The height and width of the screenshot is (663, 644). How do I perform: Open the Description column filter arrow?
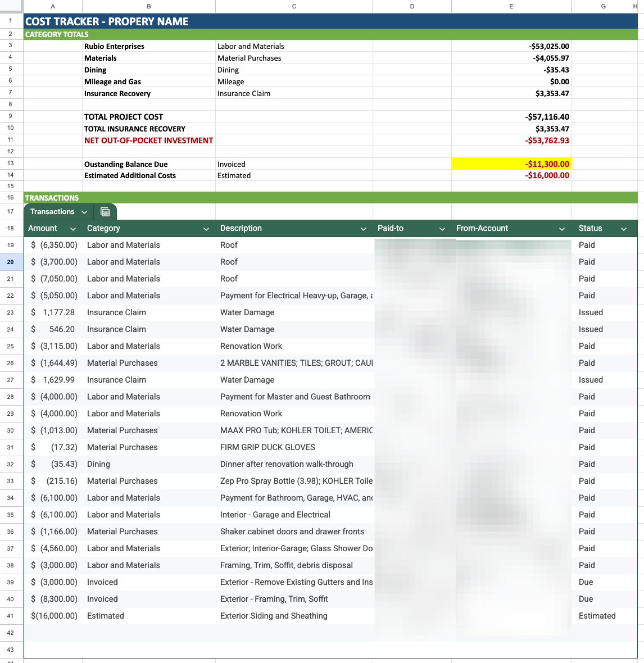click(x=363, y=229)
